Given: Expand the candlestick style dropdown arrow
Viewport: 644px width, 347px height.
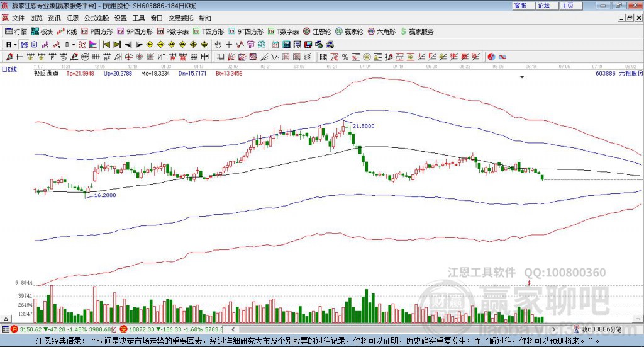Looking at the screenshot, I should [x=74, y=45].
